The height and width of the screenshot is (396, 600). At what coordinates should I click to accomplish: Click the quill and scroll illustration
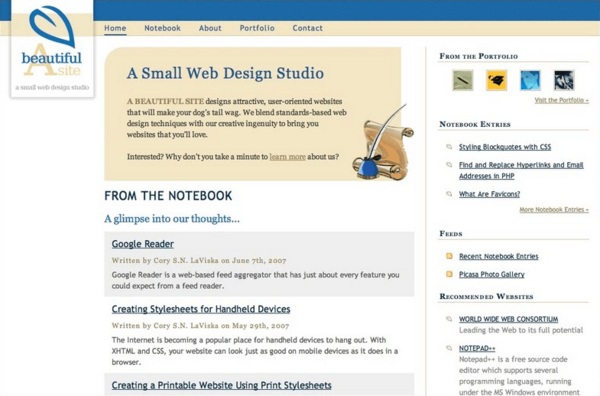coord(383,142)
